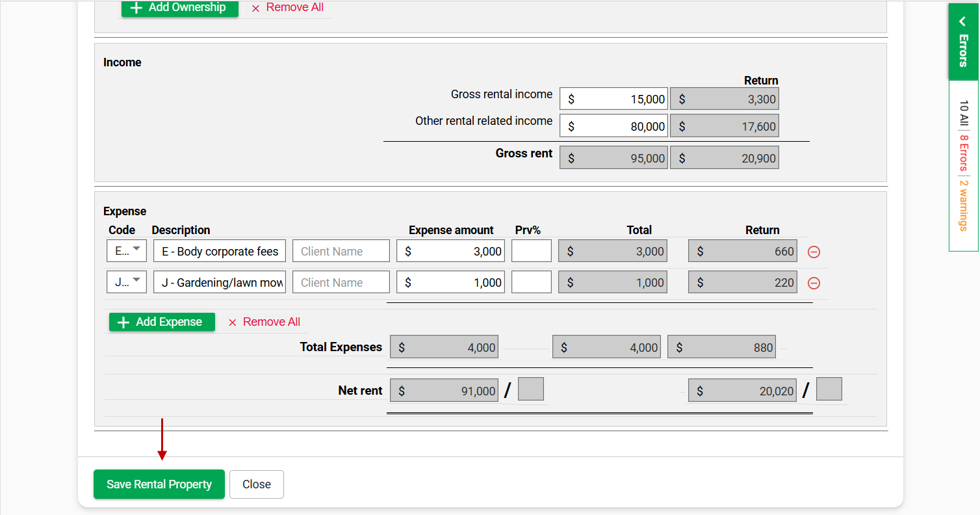
Task: Remove the Body corporate fees expense row
Action: tap(814, 252)
